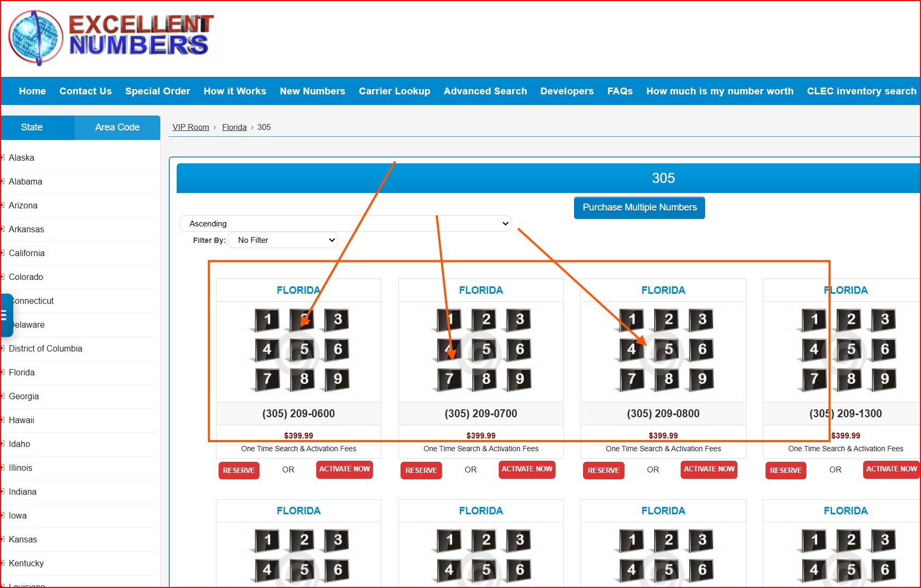Switch to the Area Code tab
The height and width of the screenshot is (588, 921).
pyautogui.click(x=117, y=127)
